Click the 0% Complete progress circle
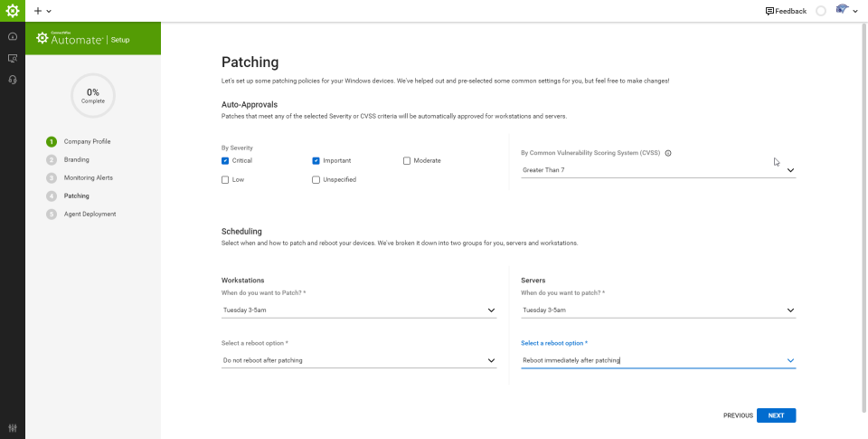 (x=93, y=96)
